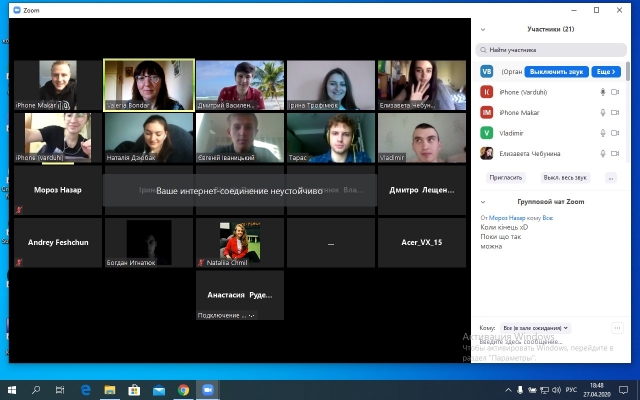The height and width of the screenshot is (400, 640).
Task: Select Valeria Bondar's video tile
Action: 149,85
